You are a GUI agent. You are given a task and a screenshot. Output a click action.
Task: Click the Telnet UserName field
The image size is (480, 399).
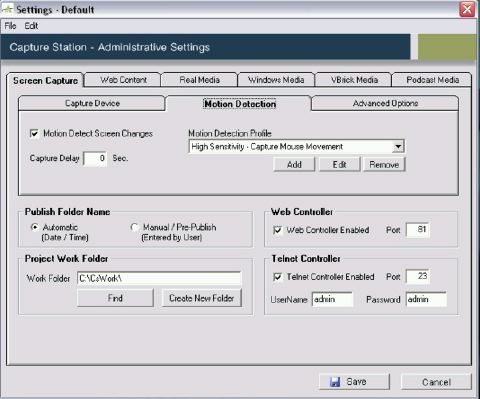(x=332, y=299)
